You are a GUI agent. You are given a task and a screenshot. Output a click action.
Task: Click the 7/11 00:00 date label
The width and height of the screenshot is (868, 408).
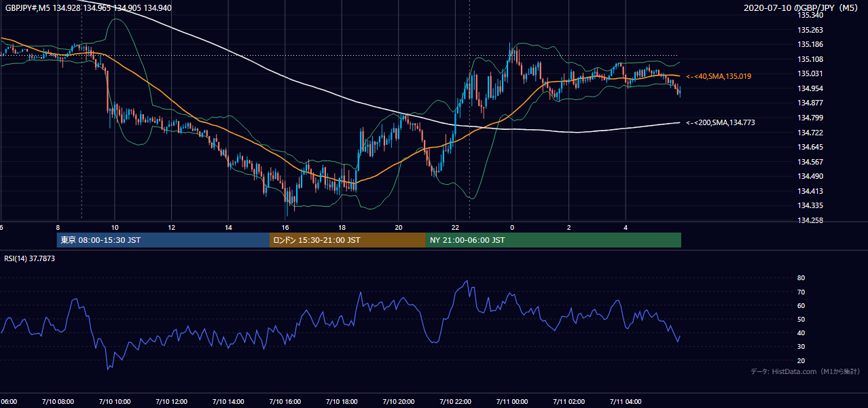pos(512,401)
